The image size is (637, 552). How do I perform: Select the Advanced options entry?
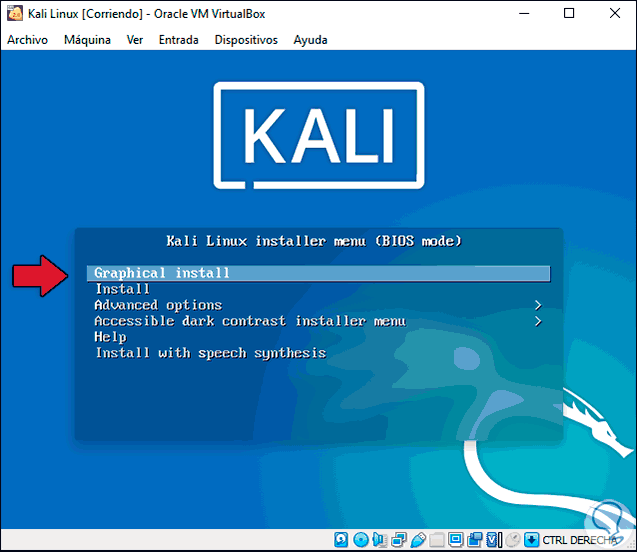pos(158,305)
